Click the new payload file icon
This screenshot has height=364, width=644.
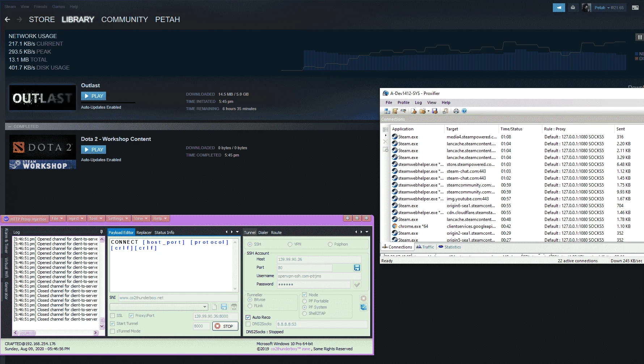[x=214, y=307]
